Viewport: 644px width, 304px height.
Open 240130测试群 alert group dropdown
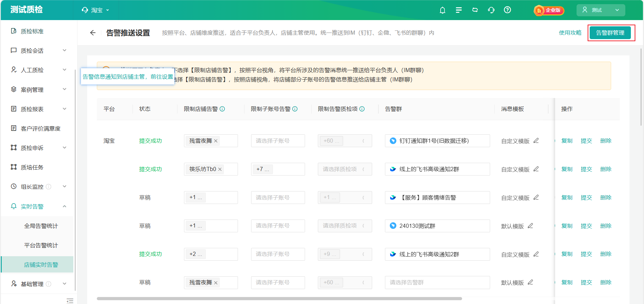pos(437,226)
